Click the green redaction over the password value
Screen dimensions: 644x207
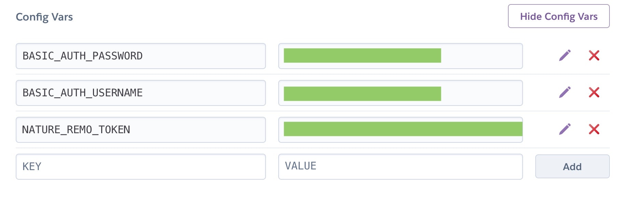[362, 56]
